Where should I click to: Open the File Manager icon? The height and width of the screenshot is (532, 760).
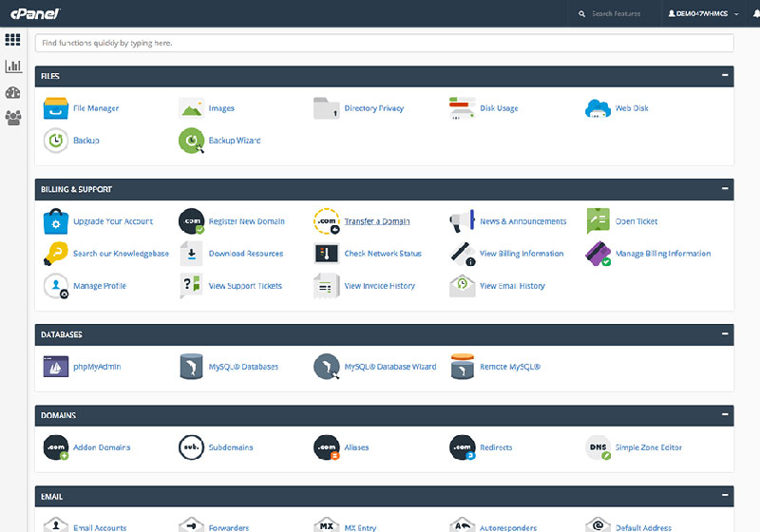click(x=56, y=108)
